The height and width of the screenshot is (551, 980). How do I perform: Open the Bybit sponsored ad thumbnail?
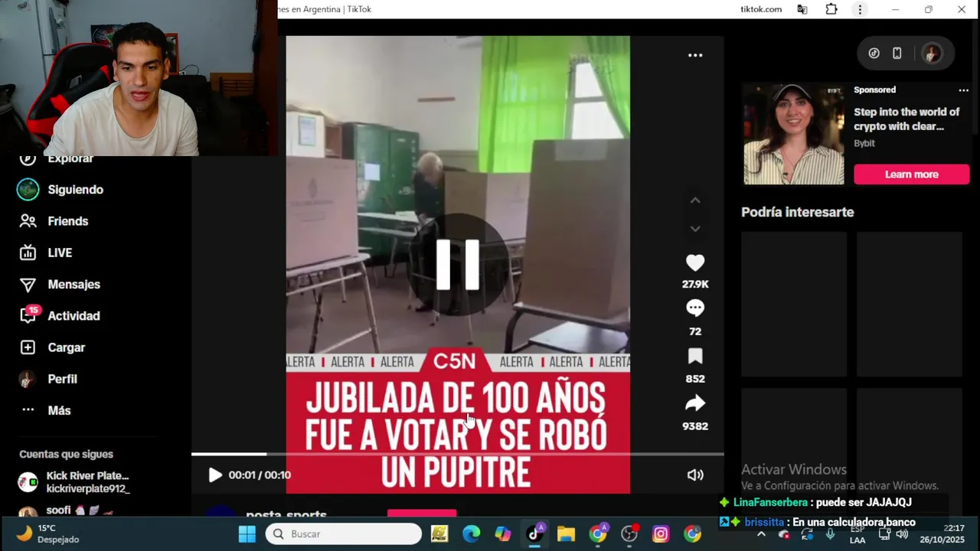(794, 134)
